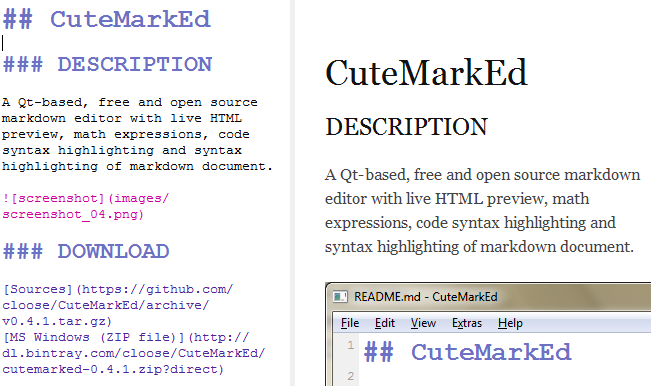Click the '[Sources](https://github.com/' link source text

118,289
